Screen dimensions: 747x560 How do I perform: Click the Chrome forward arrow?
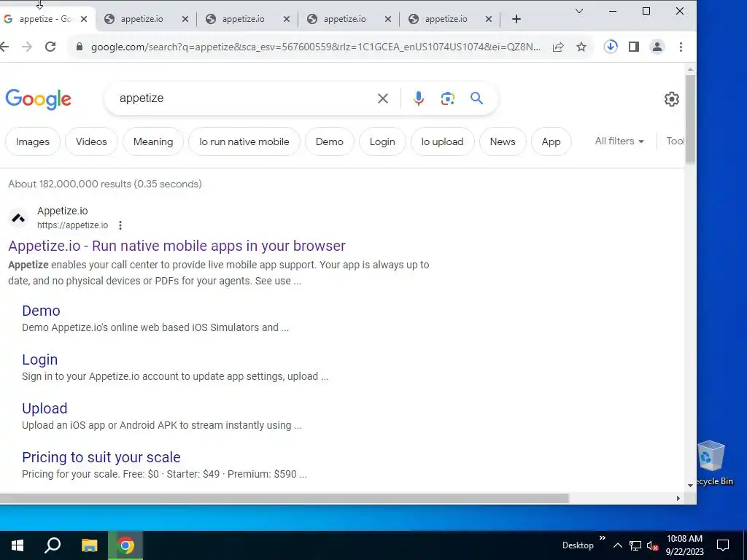(x=27, y=47)
